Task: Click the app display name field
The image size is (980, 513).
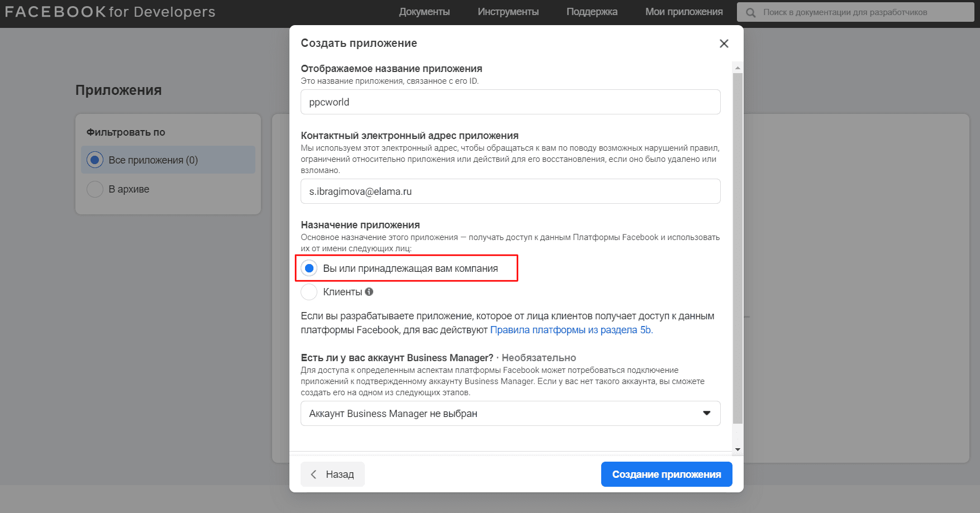Action: pos(510,102)
